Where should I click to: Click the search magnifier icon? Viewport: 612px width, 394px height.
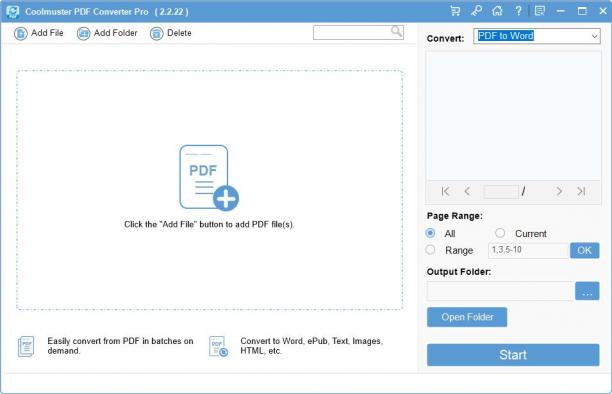click(397, 31)
